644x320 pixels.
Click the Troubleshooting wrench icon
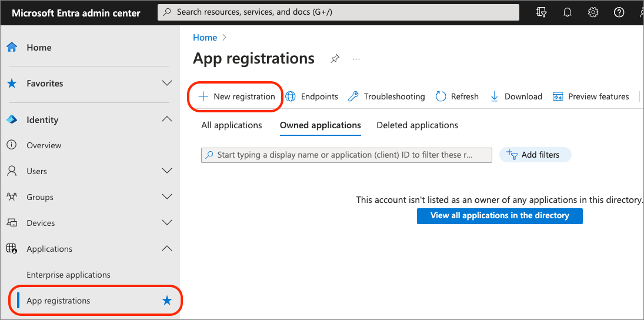(x=353, y=96)
